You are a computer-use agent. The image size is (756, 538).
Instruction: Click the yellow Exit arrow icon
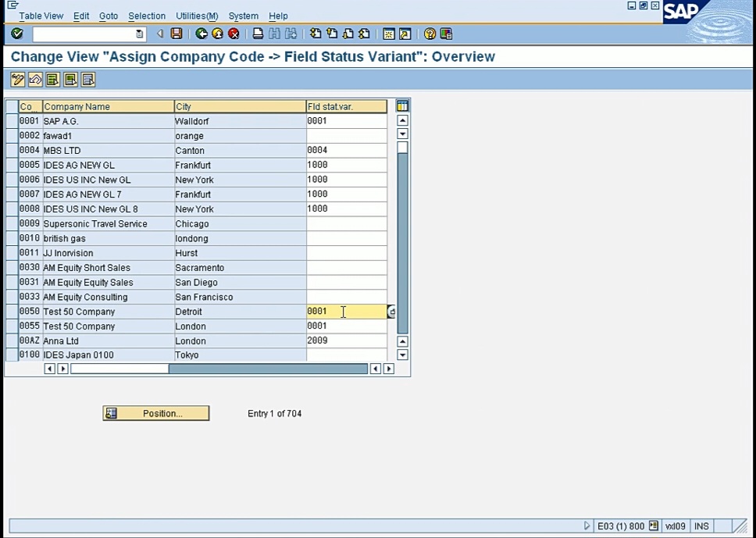coord(217,34)
